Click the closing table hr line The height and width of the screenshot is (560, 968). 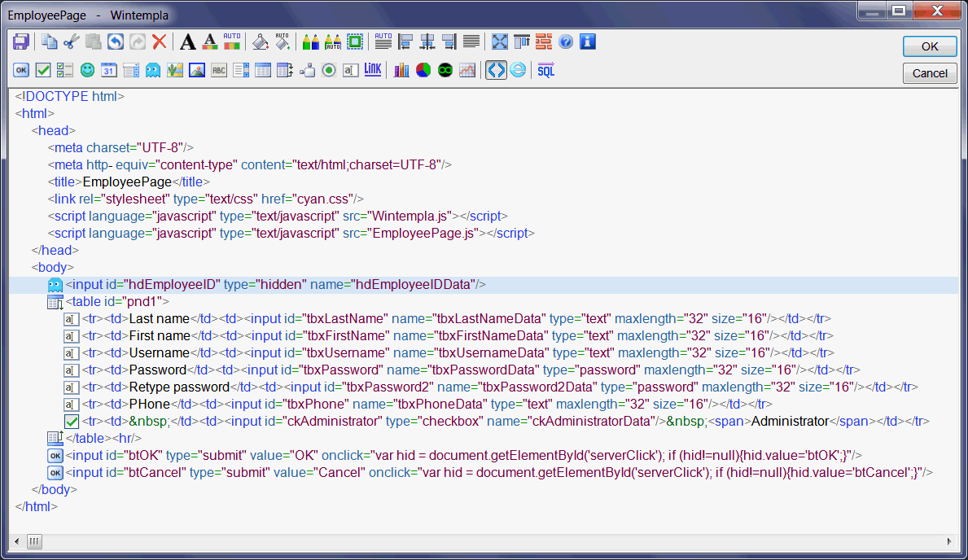103,439
